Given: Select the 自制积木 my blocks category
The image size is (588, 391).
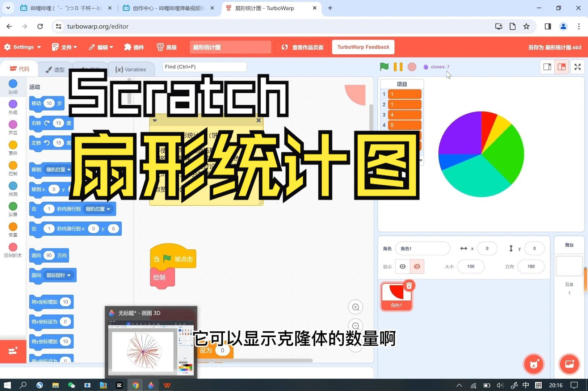Looking at the screenshot, I should [x=13, y=250].
